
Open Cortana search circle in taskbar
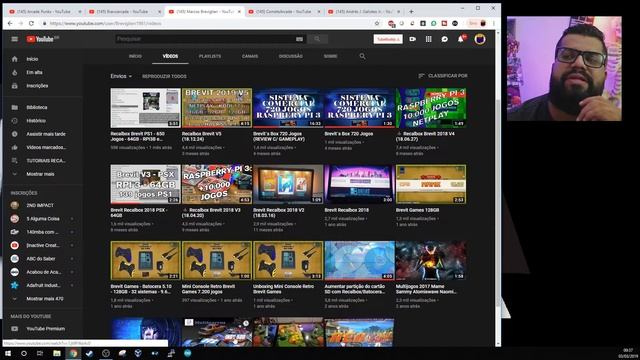24,353
